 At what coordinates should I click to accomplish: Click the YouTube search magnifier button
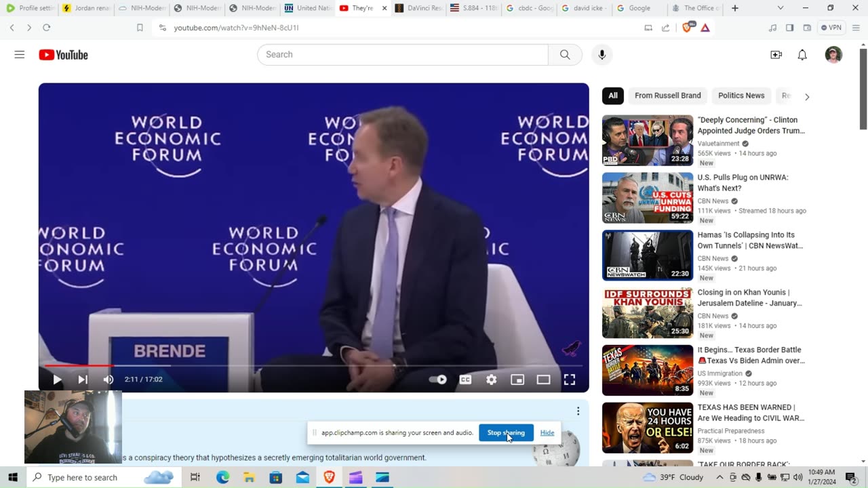coord(565,55)
